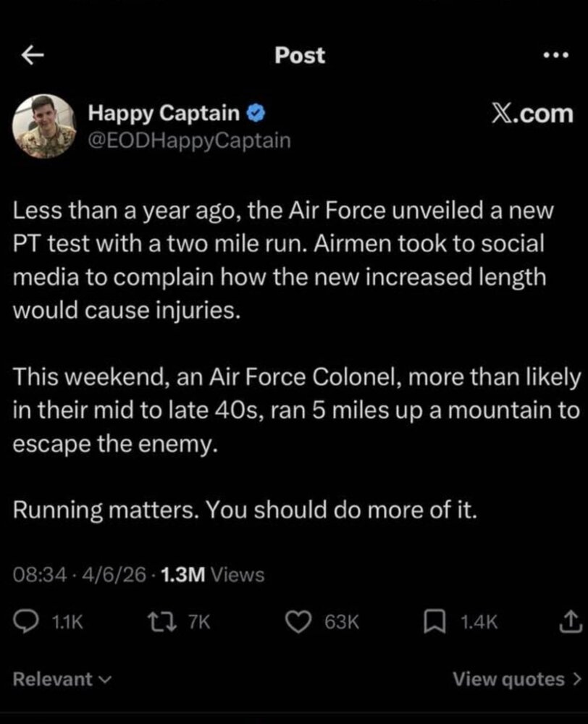Click the 7K reposts count
588x724 pixels.
pyautogui.click(x=198, y=621)
